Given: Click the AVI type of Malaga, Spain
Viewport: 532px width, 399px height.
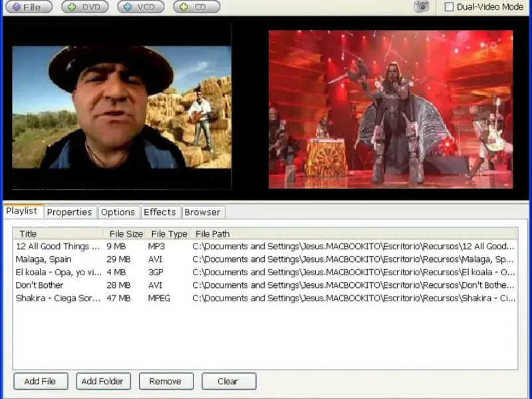Looking at the screenshot, I should pos(155,259).
